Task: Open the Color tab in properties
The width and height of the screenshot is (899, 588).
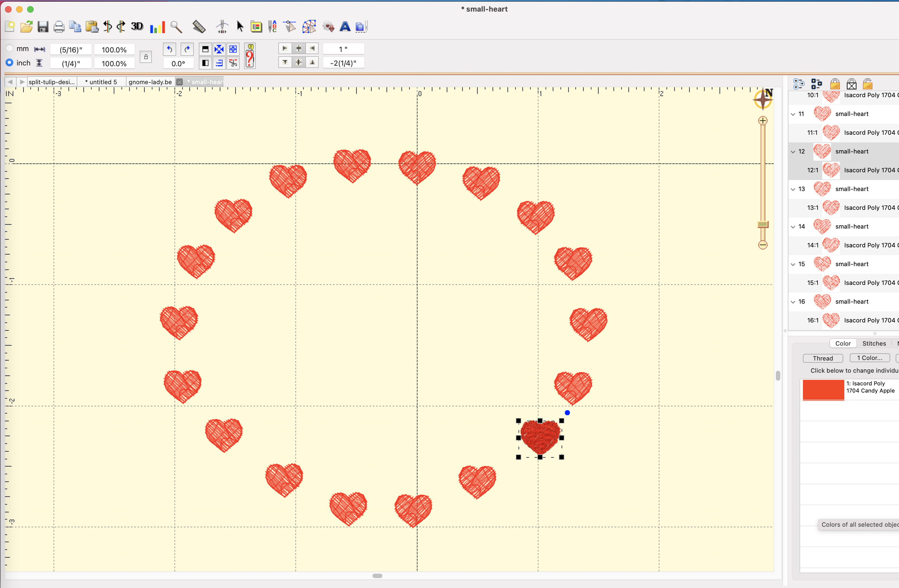Action: tap(843, 343)
